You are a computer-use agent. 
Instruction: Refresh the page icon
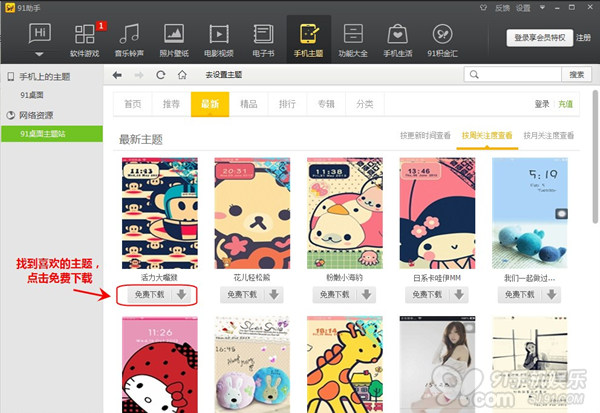pos(161,75)
